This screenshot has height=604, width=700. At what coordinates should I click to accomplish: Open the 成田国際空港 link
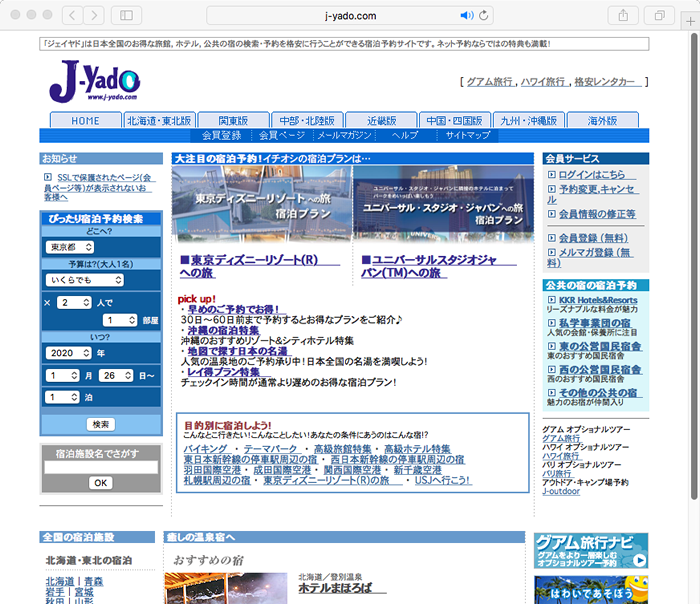tap(282, 470)
